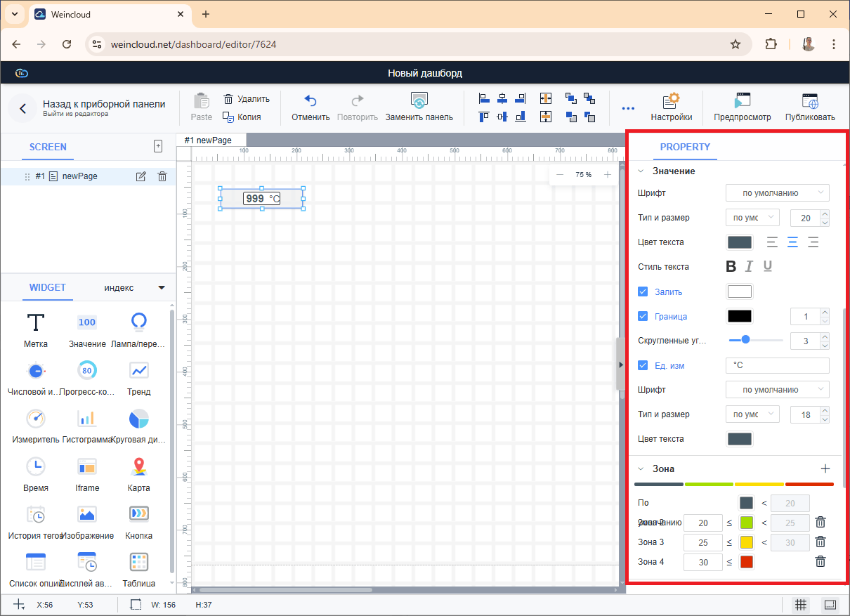Select the Карта map widget
850x616 pixels.
point(138,466)
